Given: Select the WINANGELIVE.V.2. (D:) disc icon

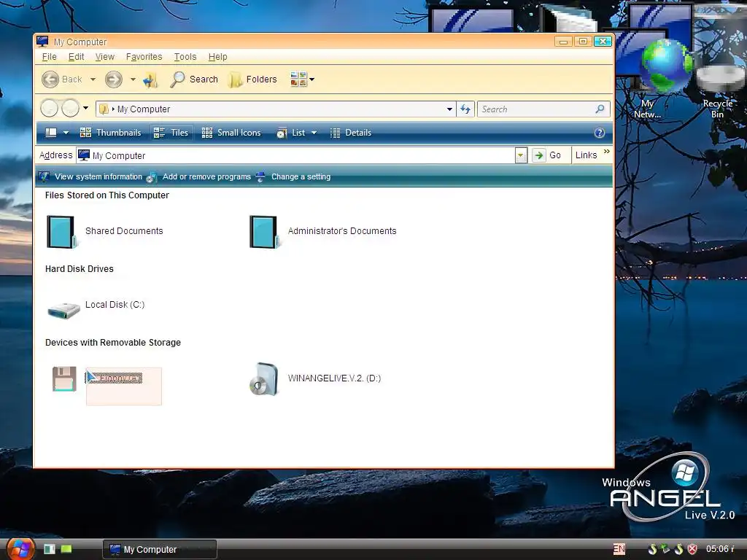Looking at the screenshot, I should pyautogui.click(x=264, y=379).
